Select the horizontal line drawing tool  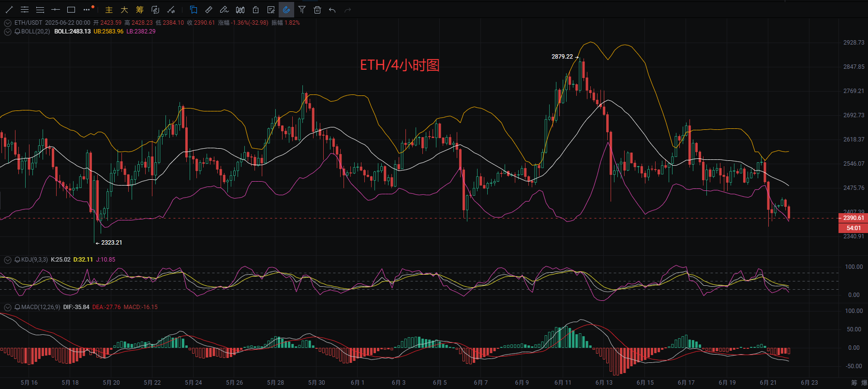coord(56,10)
